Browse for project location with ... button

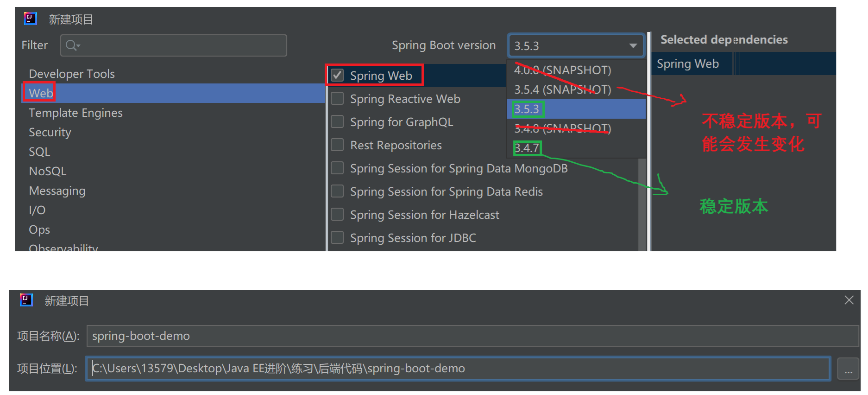coord(848,369)
